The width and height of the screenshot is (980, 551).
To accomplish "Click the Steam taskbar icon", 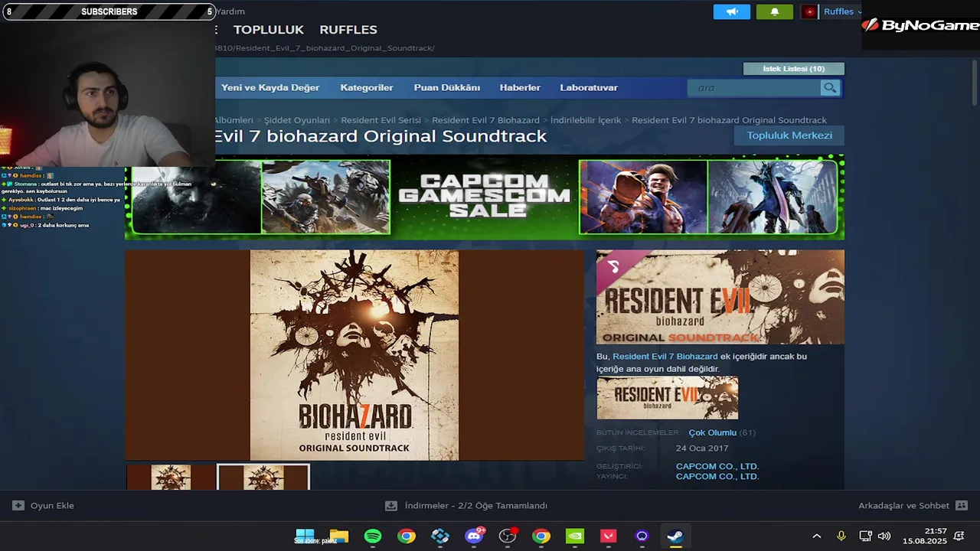I will (x=675, y=536).
